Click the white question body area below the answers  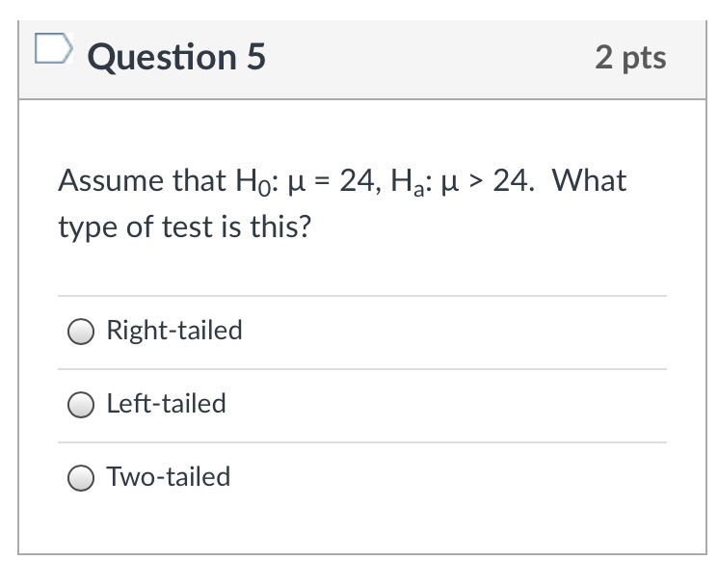pyautogui.click(x=361, y=528)
